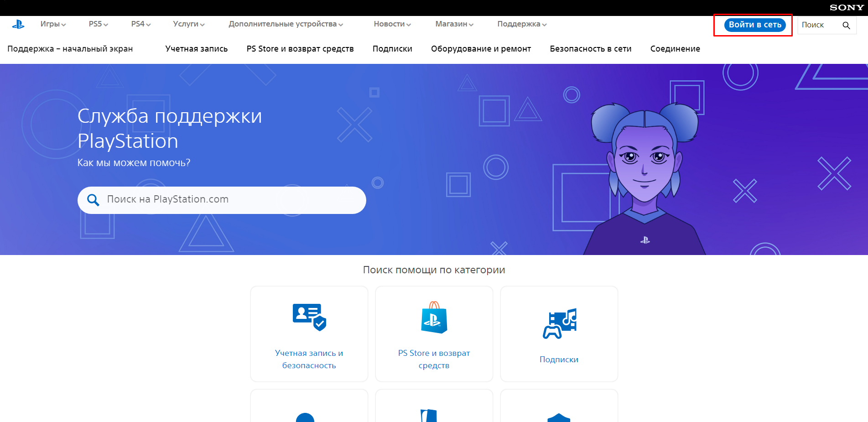Focus the Поиск на PlayStation.com search field
868x422 pixels.
pyautogui.click(x=222, y=200)
